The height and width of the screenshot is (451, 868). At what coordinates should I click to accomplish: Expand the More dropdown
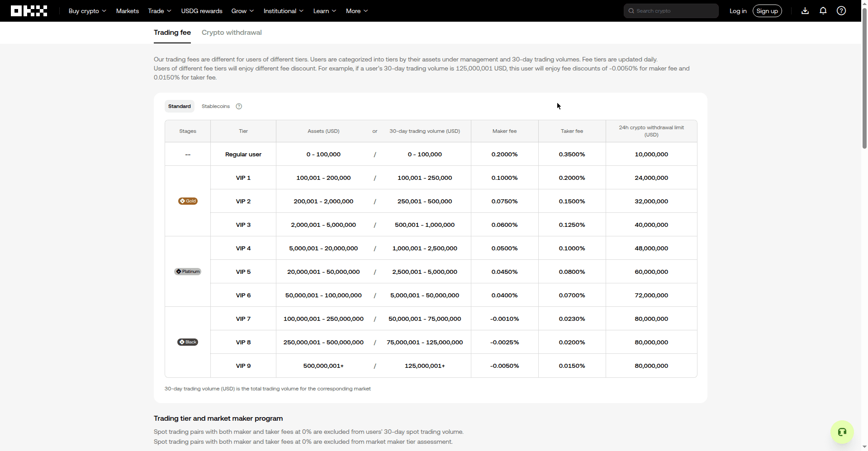(357, 11)
